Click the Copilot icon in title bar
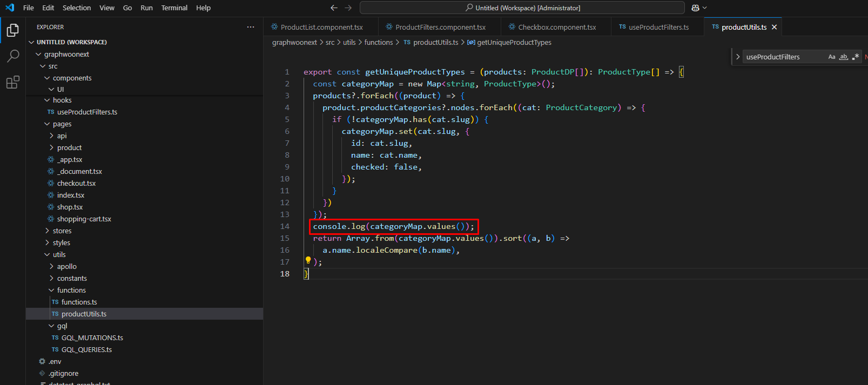 tap(696, 8)
